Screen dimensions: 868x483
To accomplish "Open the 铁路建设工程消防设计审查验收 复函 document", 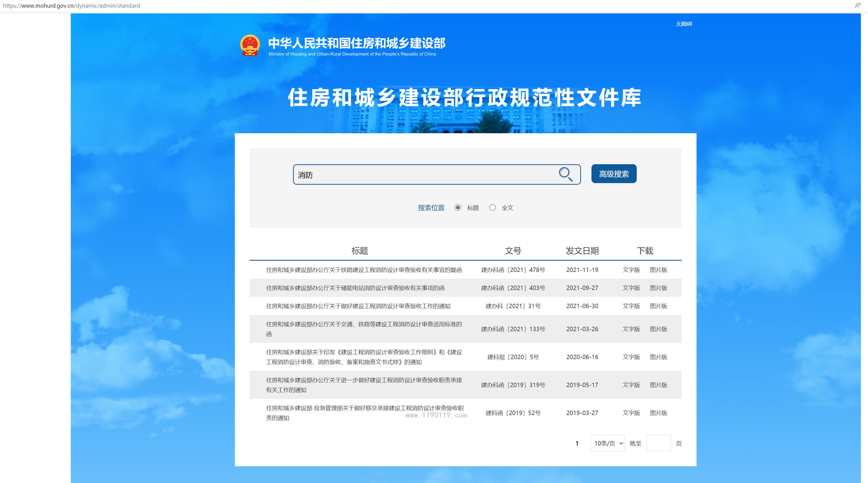I will (x=364, y=270).
